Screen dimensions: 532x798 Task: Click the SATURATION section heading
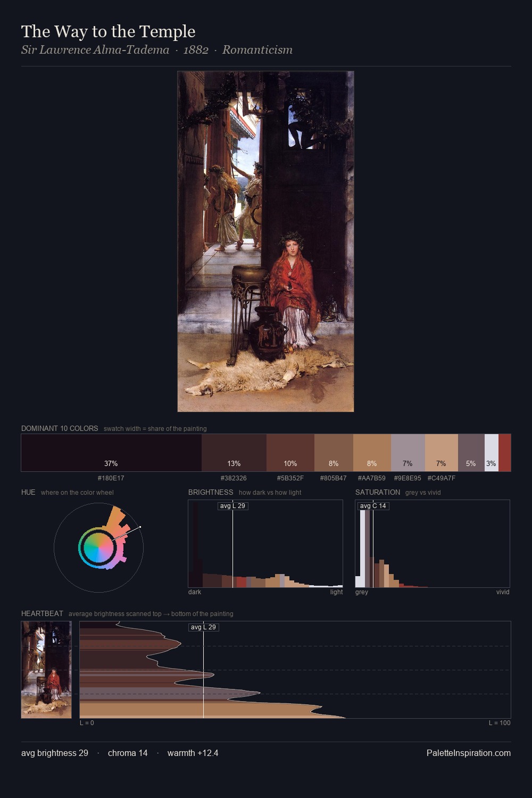click(x=378, y=492)
